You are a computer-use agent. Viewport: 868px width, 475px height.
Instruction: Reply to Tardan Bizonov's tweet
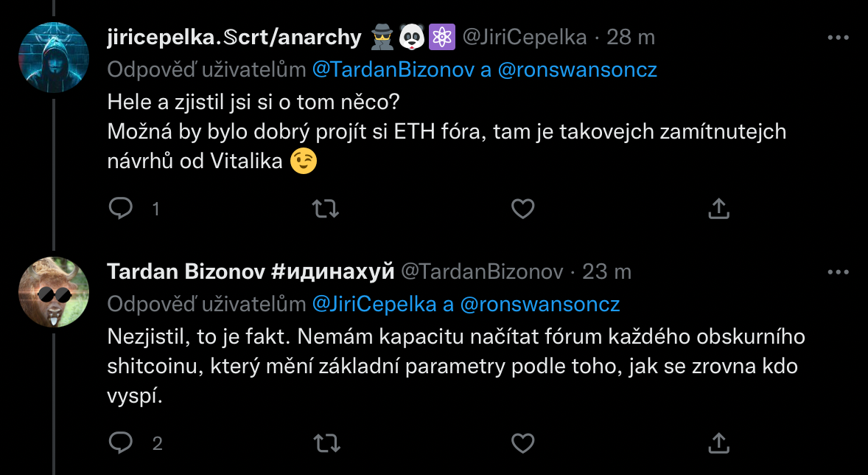(120, 443)
